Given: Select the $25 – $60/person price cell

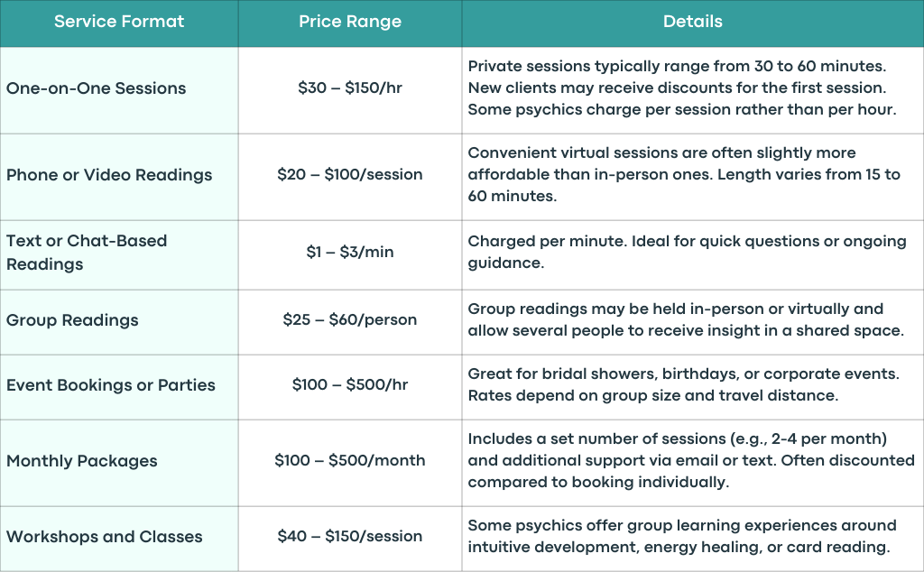Looking at the screenshot, I should coord(350,322).
